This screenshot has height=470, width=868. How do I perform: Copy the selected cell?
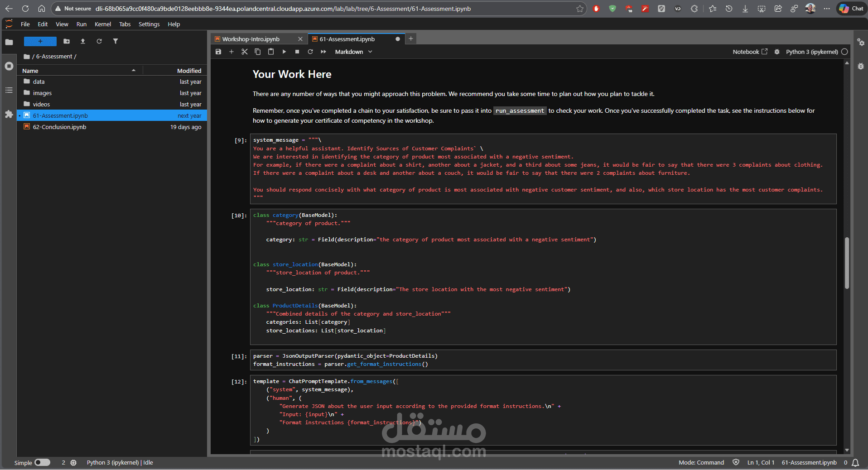click(258, 52)
